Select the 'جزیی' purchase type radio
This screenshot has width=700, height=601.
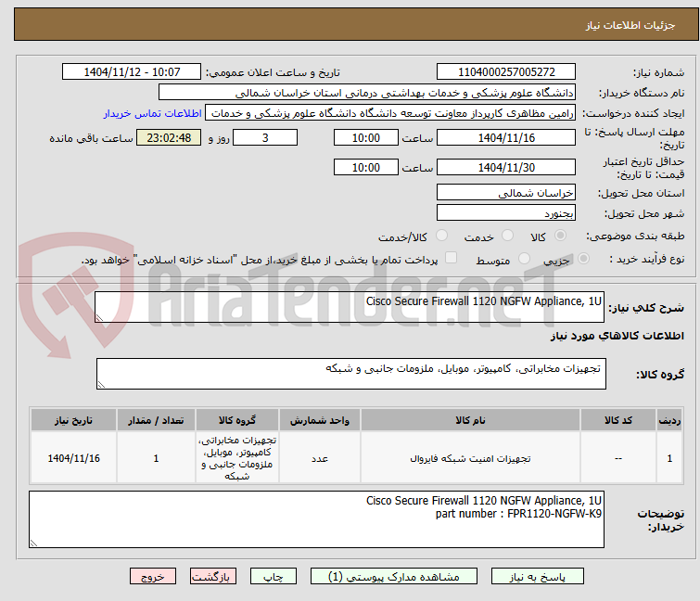click(x=583, y=259)
